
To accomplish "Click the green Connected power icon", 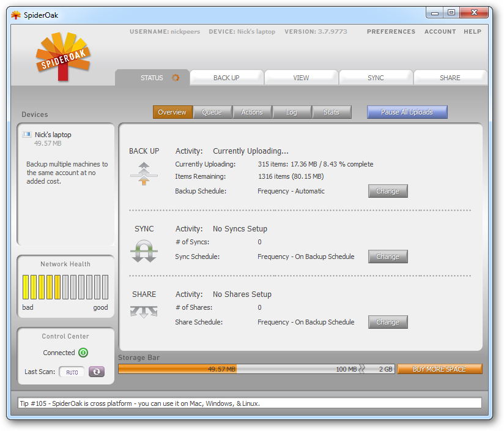I will point(83,353).
